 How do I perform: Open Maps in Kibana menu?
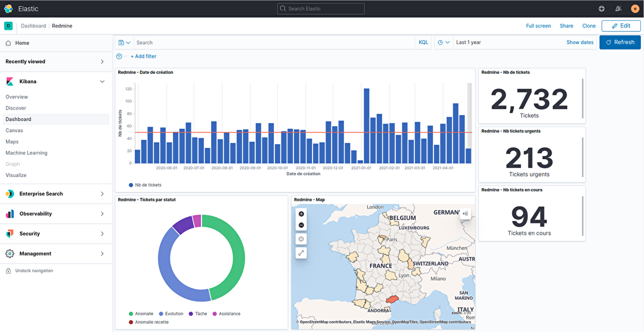click(x=13, y=142)
